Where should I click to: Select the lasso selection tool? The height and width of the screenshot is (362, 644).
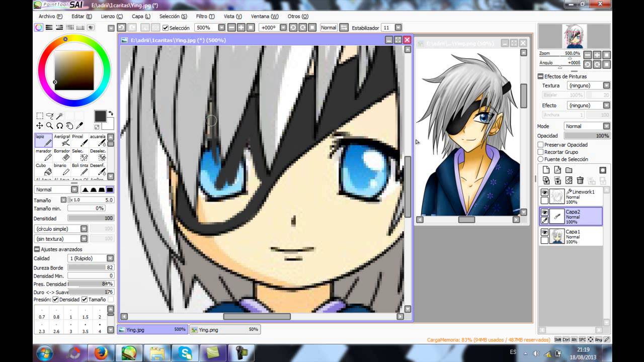point(49,116)
